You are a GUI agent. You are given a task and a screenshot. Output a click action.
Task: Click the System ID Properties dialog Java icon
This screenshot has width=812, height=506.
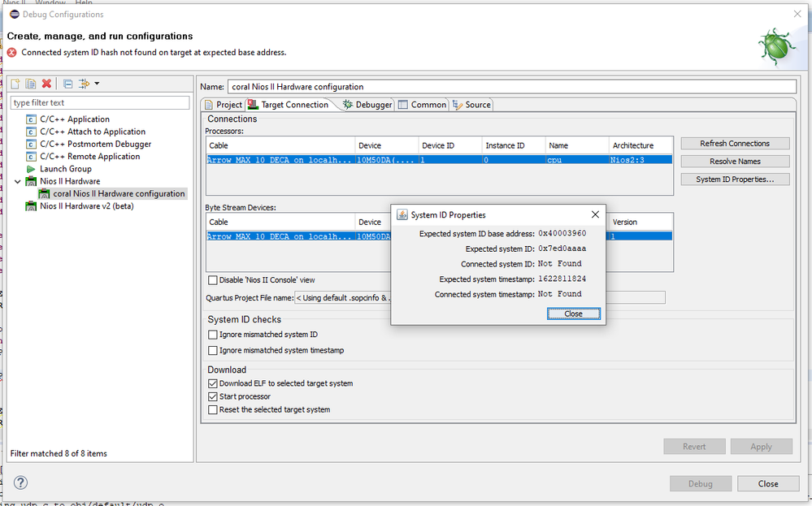point(402,214)
